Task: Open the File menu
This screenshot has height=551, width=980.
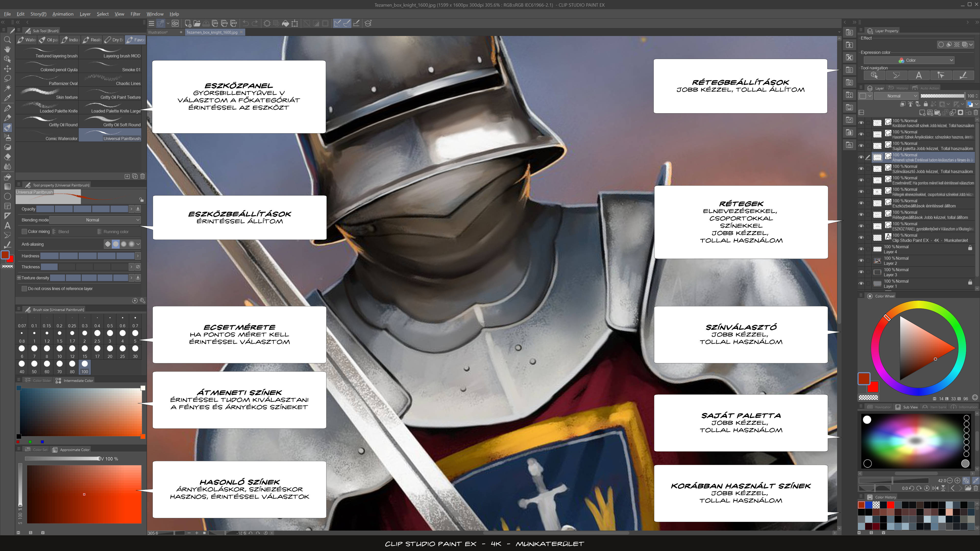Action: pos(7,14)
